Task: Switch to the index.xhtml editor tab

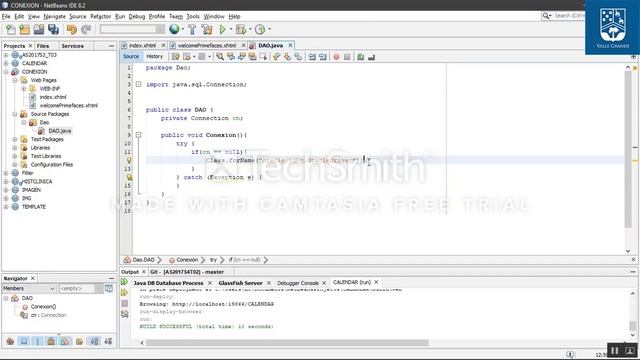Action: point(142,45)
